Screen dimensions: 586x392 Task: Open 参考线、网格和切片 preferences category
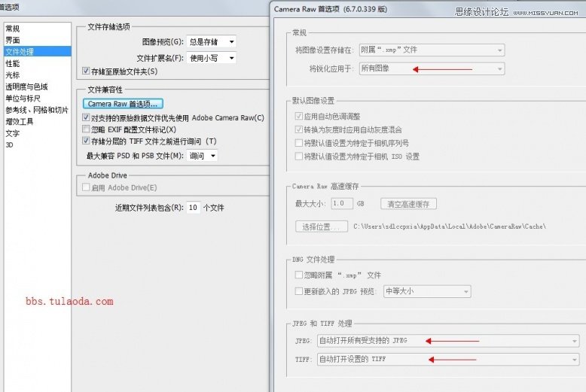pos(37,110)
